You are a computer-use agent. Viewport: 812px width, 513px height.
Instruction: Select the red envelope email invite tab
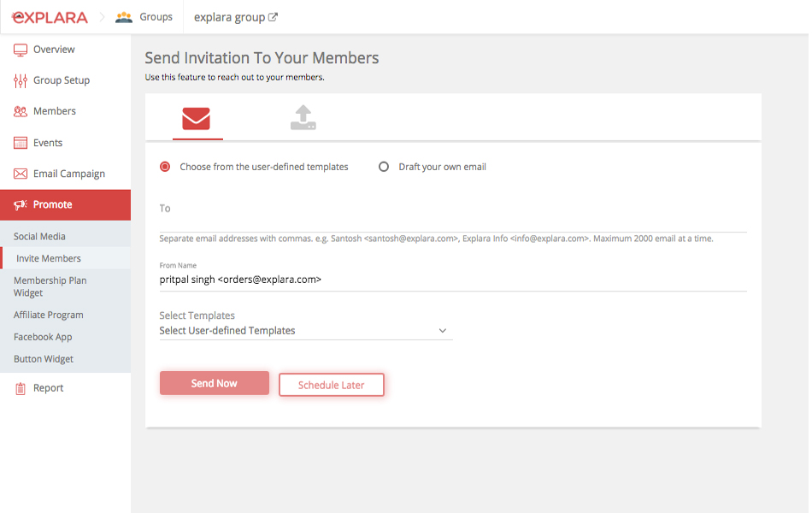point(197,118)
